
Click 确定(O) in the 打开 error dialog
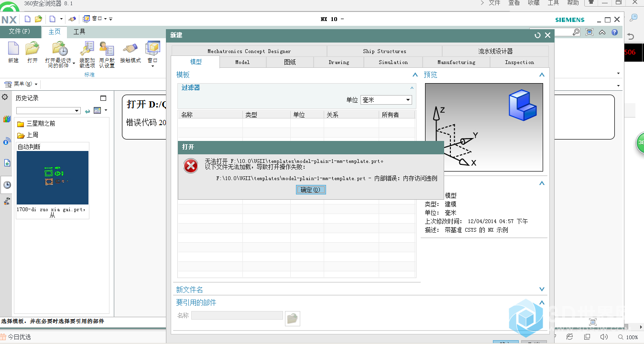point(311,190)
